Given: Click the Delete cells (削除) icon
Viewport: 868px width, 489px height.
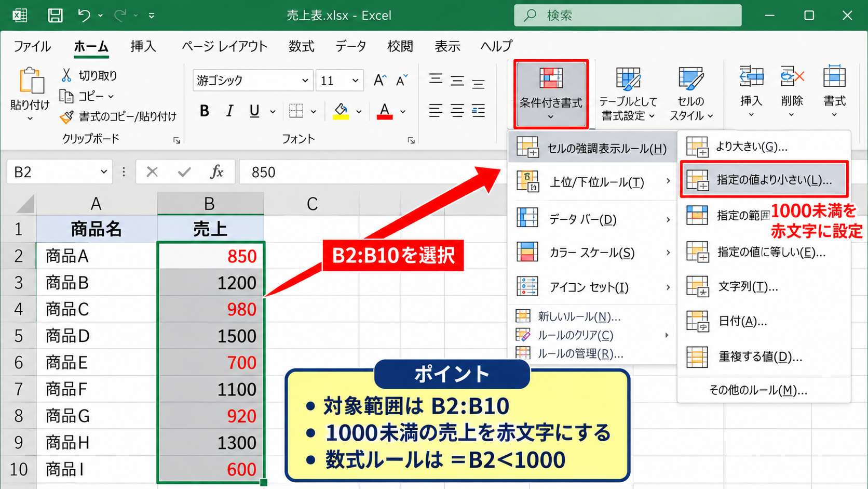Looking at the screenshot, I should pyautogui.click(x=792, y=77).
